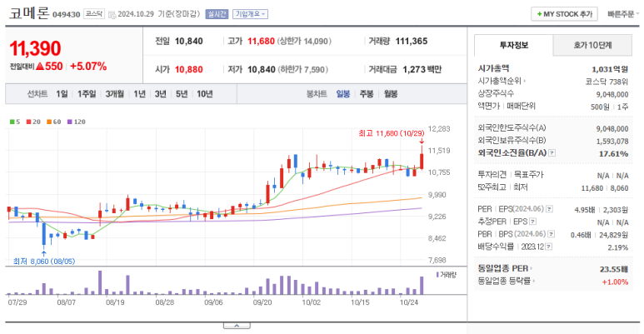The height and width of the screenshot is (334, 644).
Task: Switch to the 호가10단계 tab
Action: (x=592, y=45)
